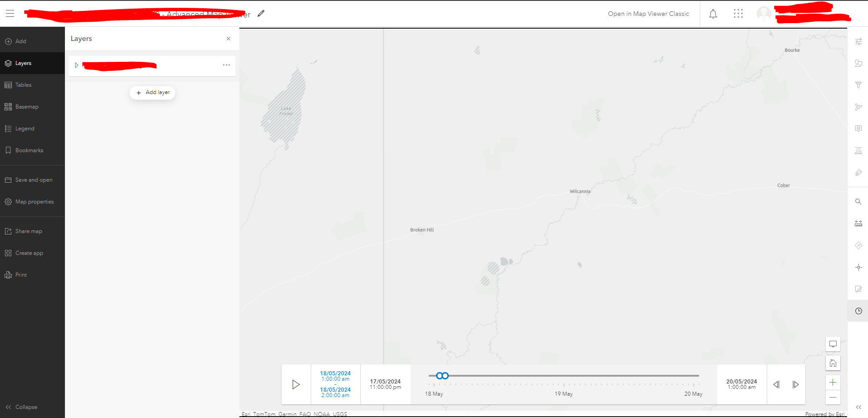Open the Filter panel from the right toolbar
This screenshot has height=418, width=868.
coord(858,85)
